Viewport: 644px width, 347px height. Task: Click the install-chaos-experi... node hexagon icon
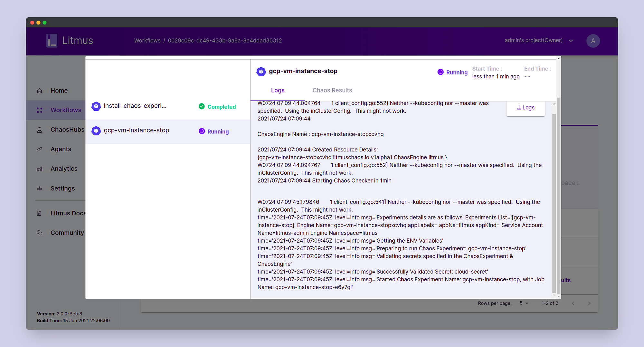coord(96,106)
